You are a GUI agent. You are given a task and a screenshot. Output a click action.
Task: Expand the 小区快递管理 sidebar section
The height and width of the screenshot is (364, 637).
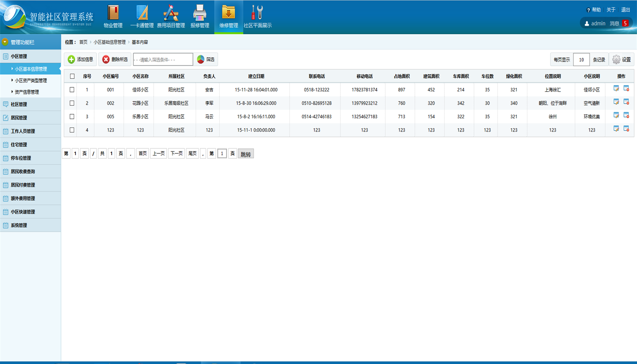point(30,212)
